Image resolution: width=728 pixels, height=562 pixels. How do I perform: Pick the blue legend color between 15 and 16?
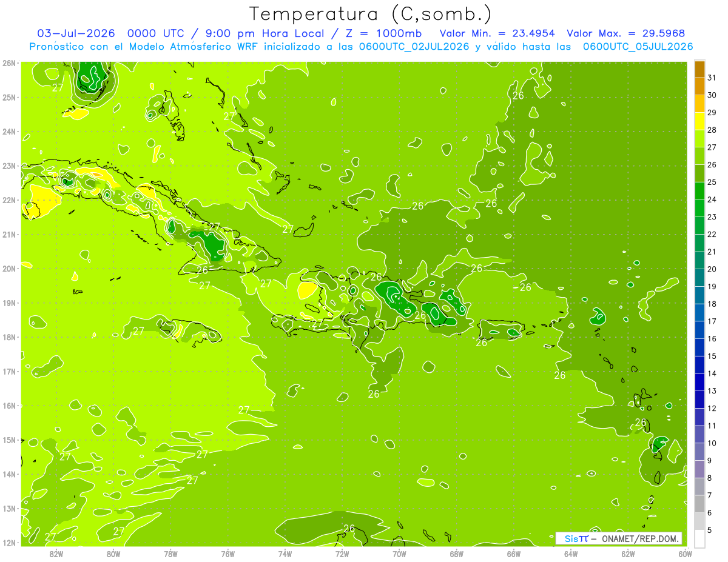click(x=699, y=347)
